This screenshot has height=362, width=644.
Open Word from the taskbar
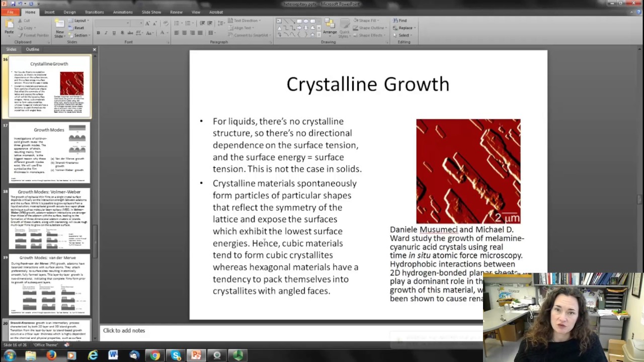(x=113, y=355)
